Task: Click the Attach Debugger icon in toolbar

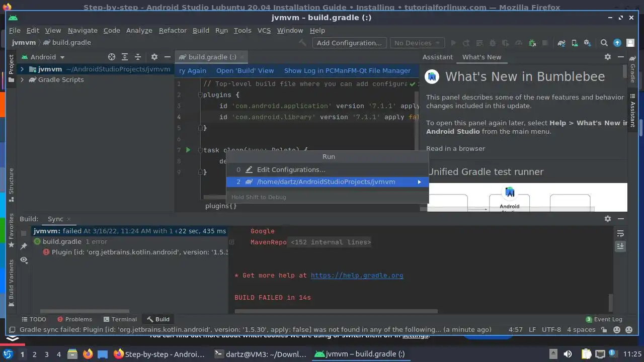Action: [532, 43]
